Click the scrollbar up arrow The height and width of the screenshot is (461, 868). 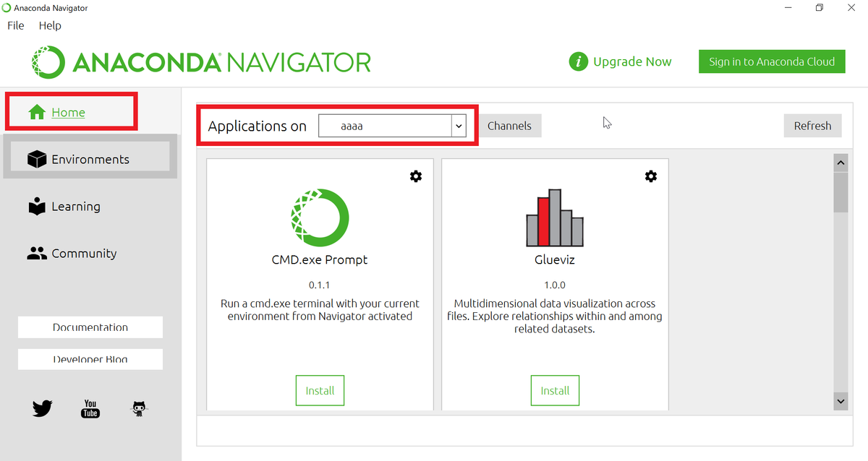pos(841,163)
